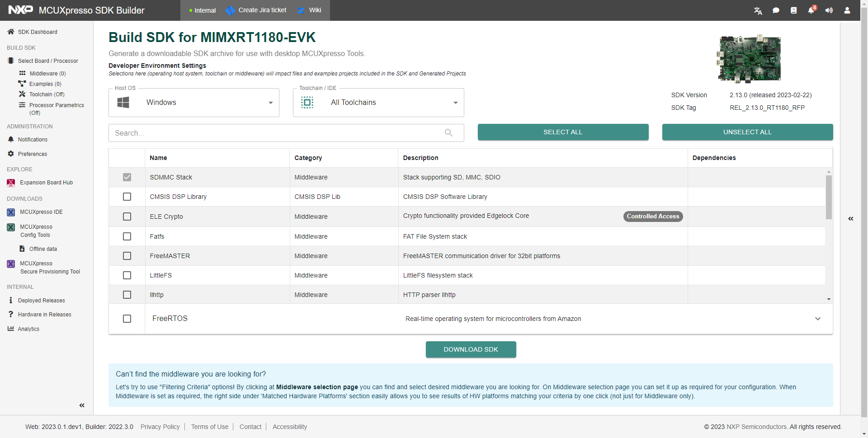The image size is (868, 438).
Task: Check the CMSIS DSP Library checkbox
Action: click(127, 197)
